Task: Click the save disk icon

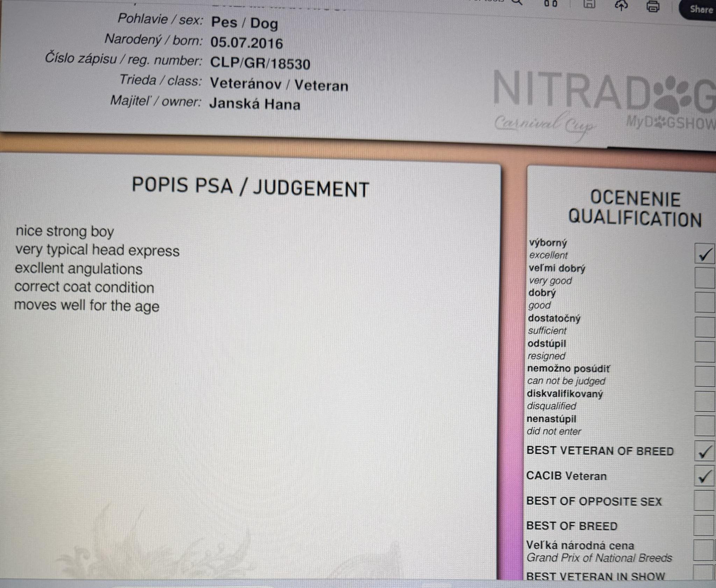Action: pyautogui.click(x=589, y=4)
